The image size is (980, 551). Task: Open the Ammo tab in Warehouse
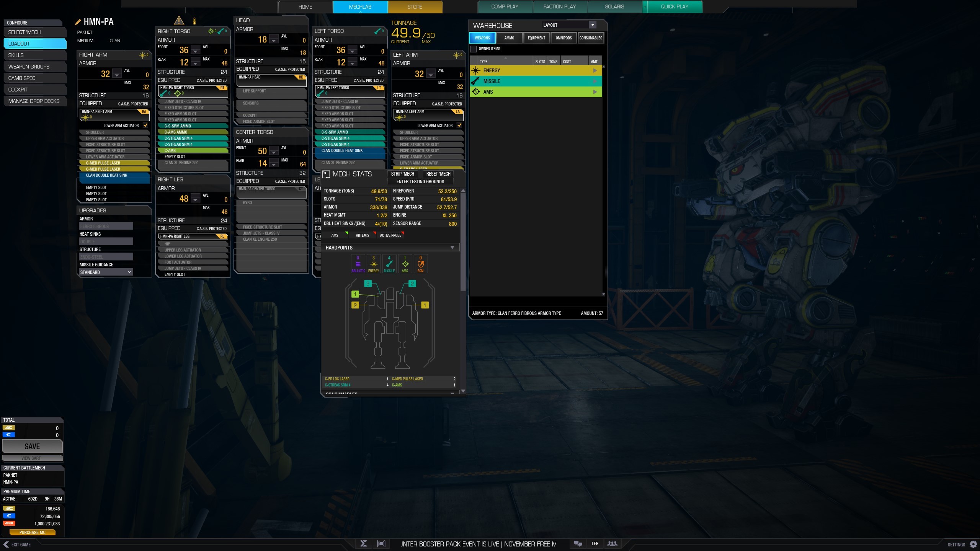(x=509, y=37)
